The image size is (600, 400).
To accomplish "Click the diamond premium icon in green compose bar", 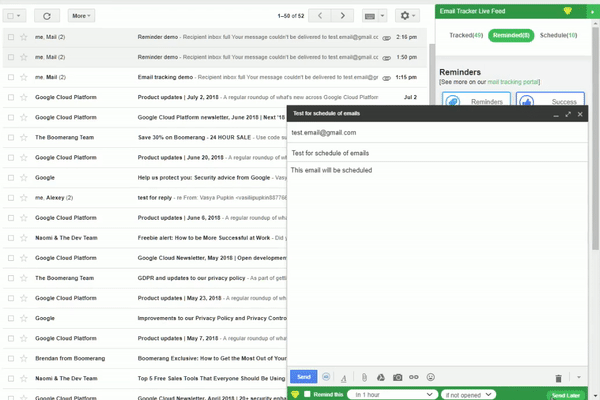I will (x=295, y=394).
